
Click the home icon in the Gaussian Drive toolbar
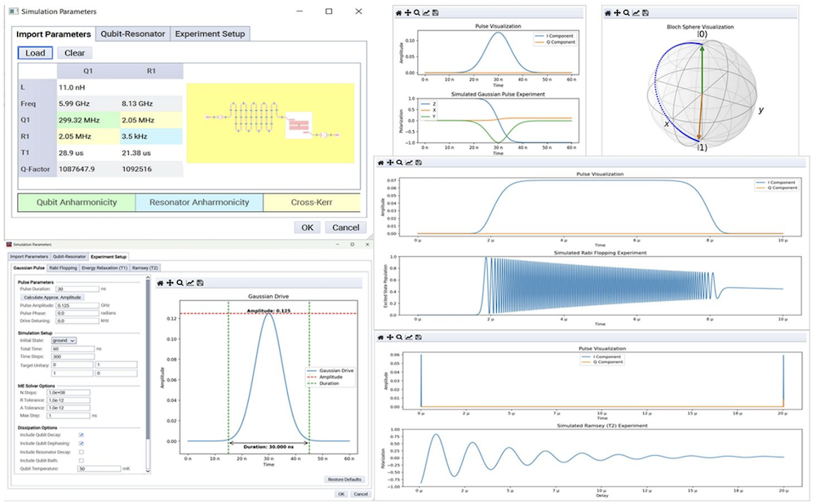pyautogui.click(x=161, y=283)
